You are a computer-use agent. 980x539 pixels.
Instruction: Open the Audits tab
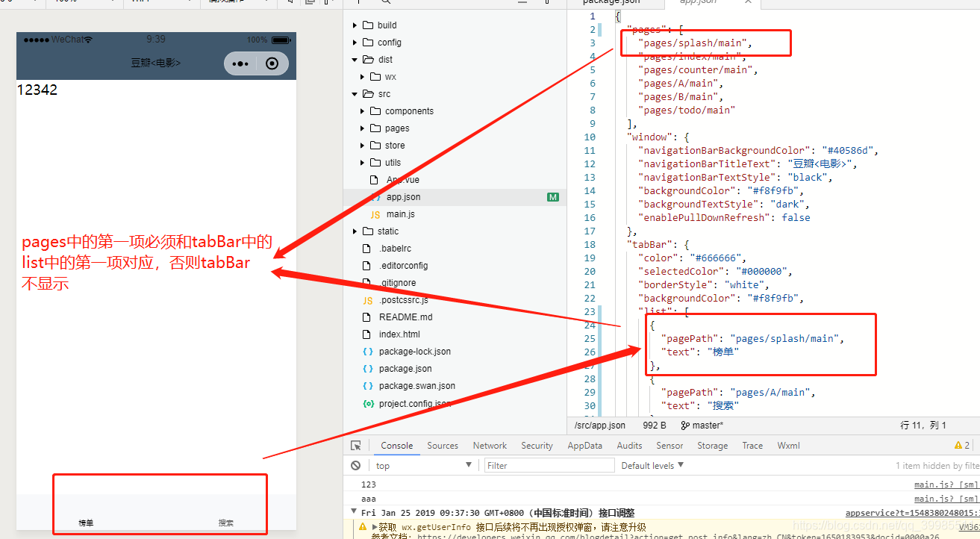point(629,446)
